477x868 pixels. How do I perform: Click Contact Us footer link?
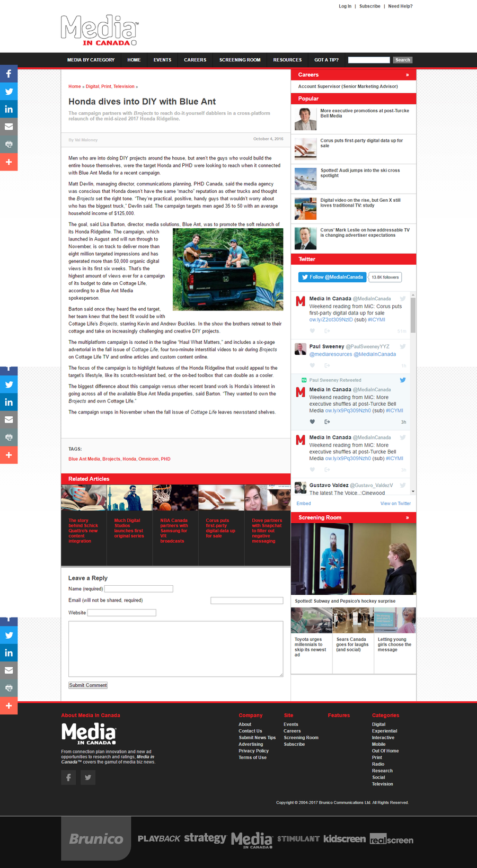pos(250,731)
